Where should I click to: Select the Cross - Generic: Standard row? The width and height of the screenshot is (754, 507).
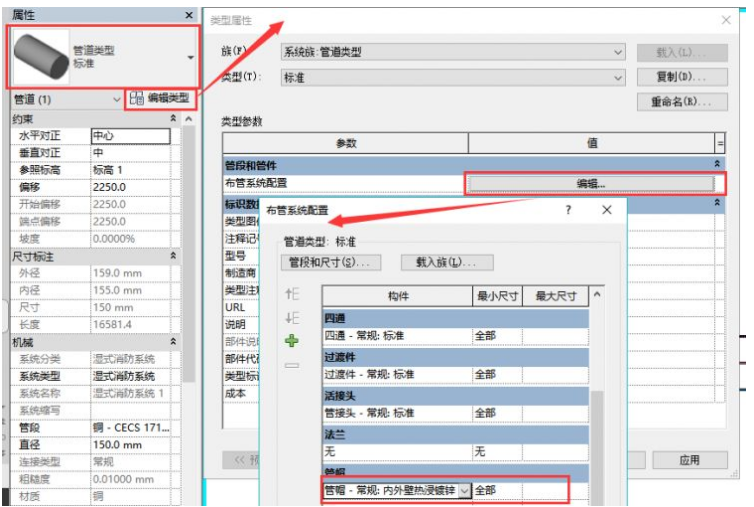(455, 336)
